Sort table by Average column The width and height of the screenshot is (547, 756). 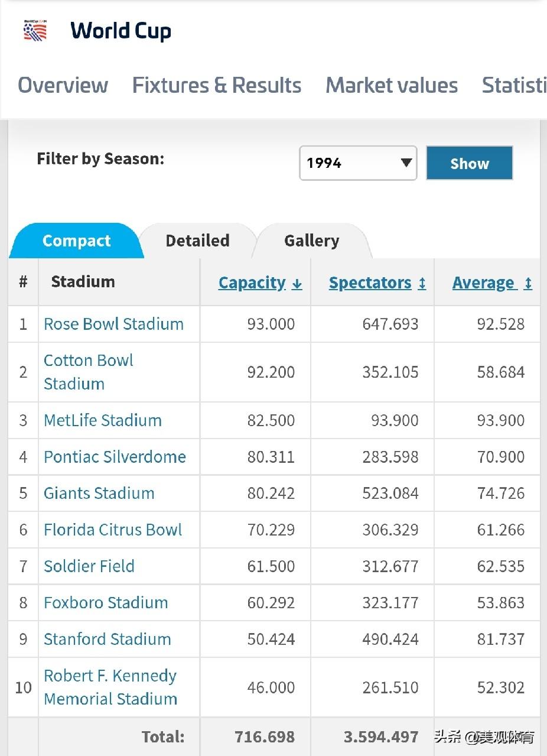pyautogui.click(x=492, y=283)
